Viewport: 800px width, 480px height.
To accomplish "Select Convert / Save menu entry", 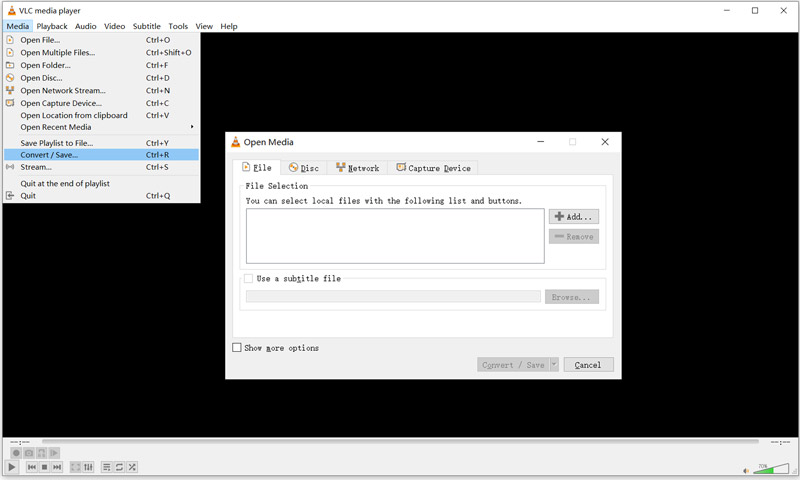I will tap(101, 155).
